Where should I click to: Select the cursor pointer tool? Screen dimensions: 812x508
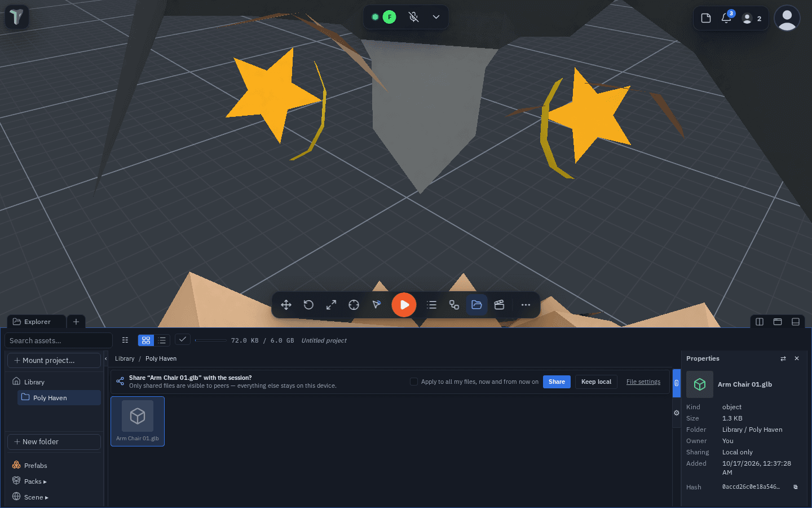point(376,305)
